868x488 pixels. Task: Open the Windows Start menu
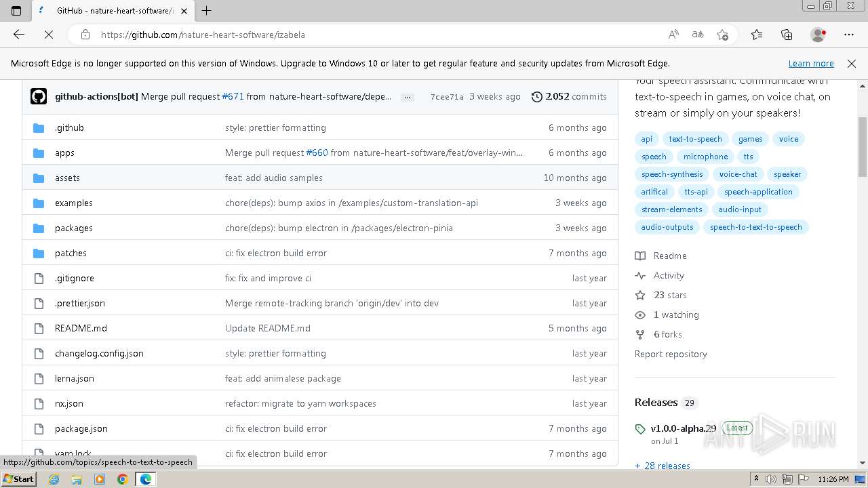(19, 479)
